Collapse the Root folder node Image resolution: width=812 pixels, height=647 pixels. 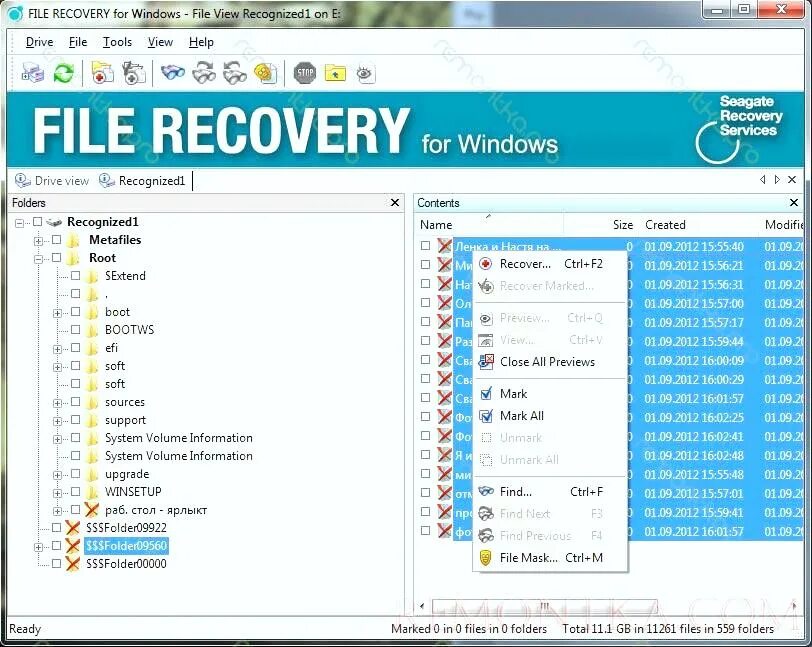point(38,259)
